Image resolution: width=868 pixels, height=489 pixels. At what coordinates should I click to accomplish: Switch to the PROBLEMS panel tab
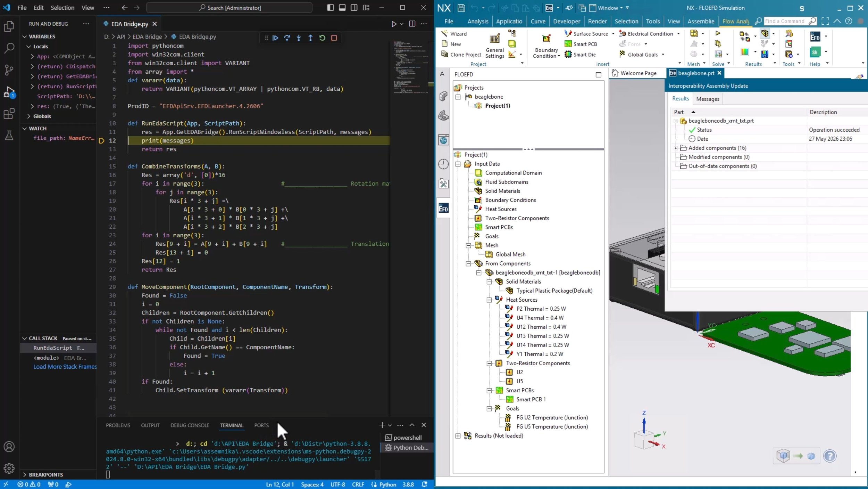click(x=118, y=425)
